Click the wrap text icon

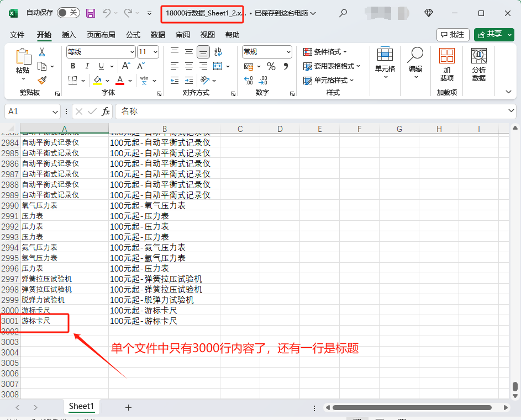tap(218, 52)
